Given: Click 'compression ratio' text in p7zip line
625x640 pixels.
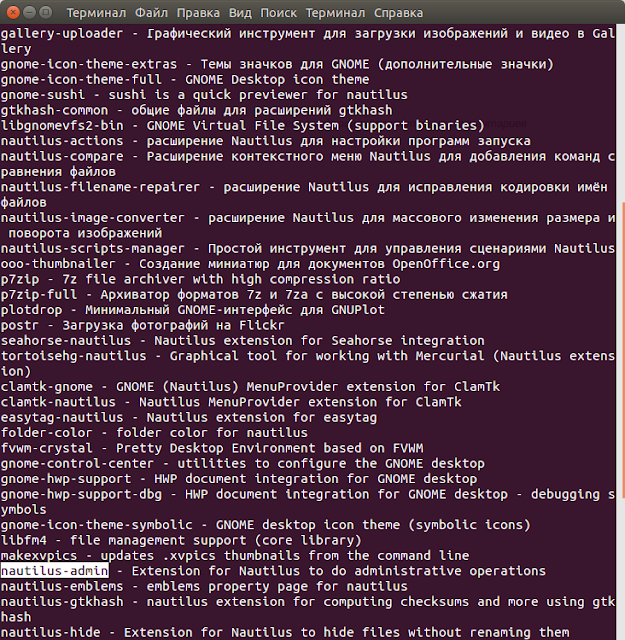Looking at the screenshot, I should click(x=335, y=279).
